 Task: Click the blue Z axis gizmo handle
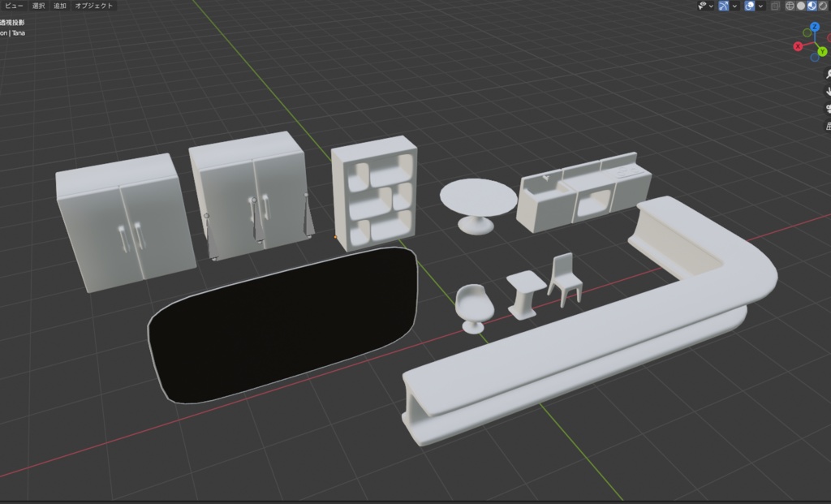coord(815,27)
